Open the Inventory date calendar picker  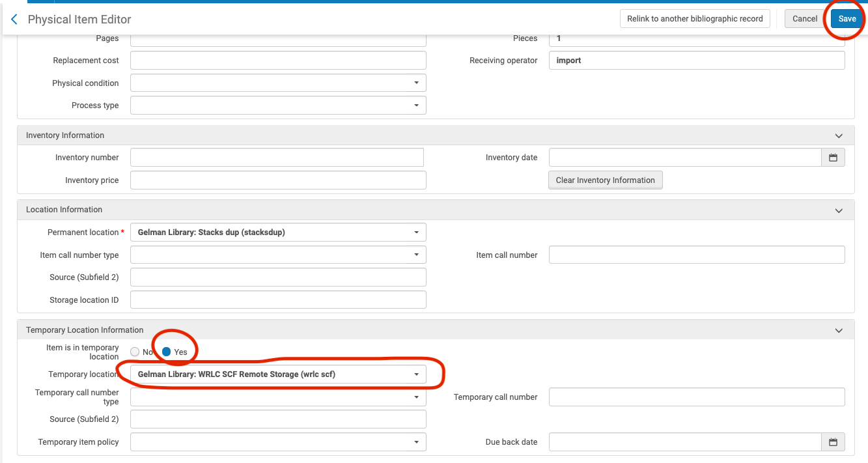click(833, 158)
